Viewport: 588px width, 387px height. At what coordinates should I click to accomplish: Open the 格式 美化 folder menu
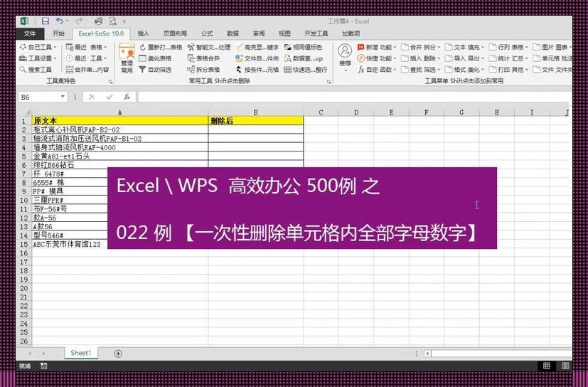point(464,70)
